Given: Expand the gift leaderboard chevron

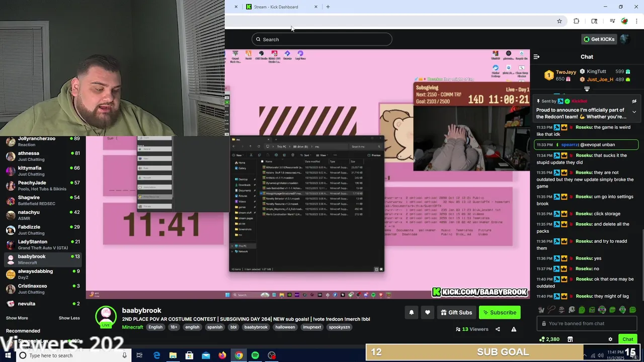Looking at the screenshot, I should coord(587,89).
